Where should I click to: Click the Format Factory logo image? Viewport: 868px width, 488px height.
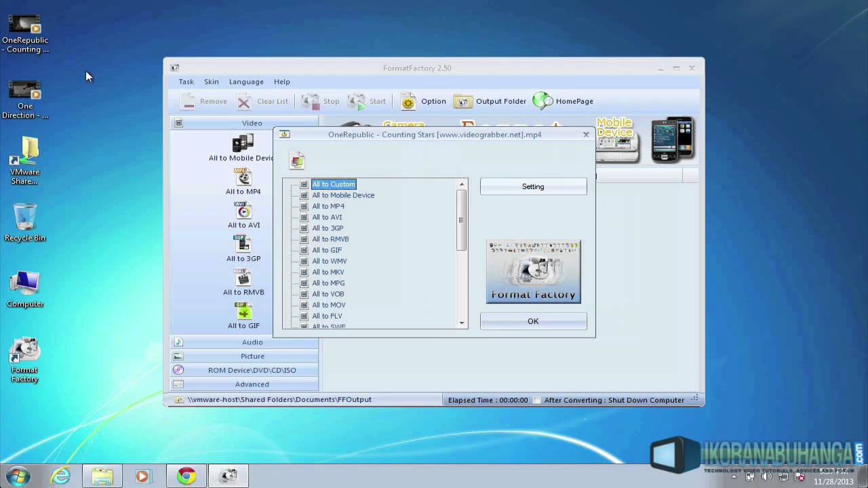point(533,272)
